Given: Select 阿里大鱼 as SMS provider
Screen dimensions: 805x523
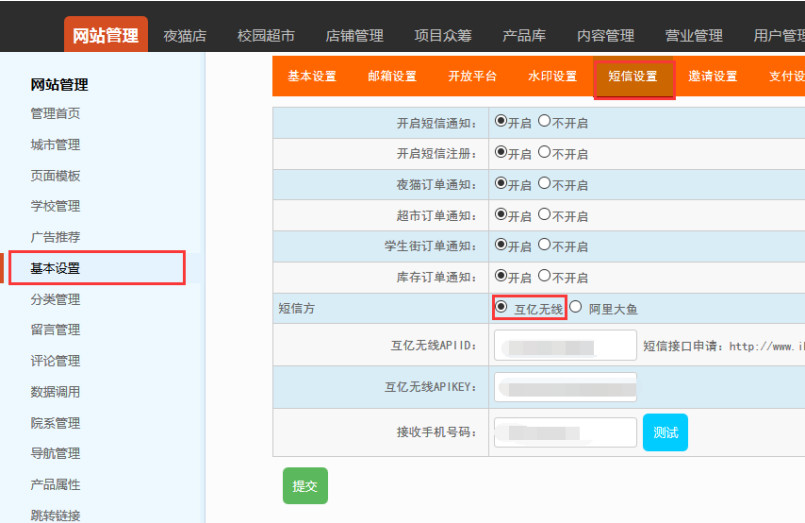Looking at the screenshot, I should pyautogui.click(x=576, y=307).
